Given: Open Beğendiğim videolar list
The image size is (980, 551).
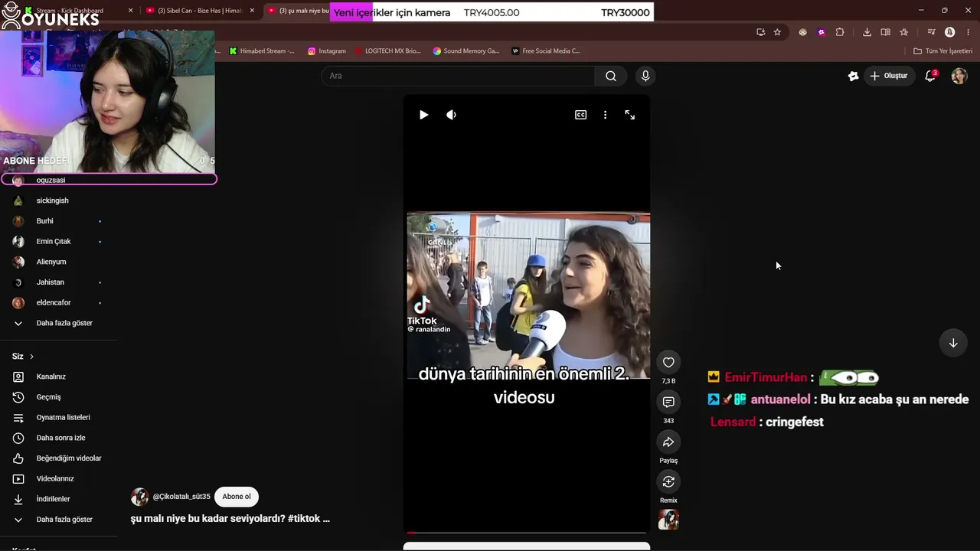Looking at the screenshot, I should [x=58, y=458].
